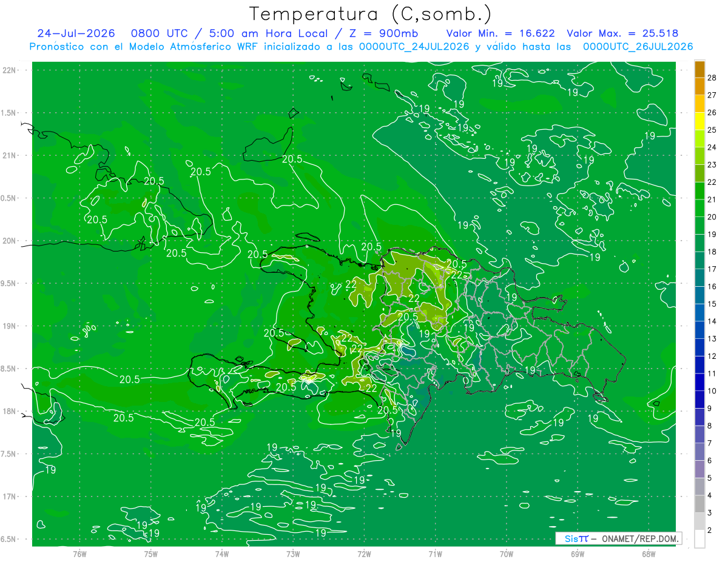
Task: Click the valid-until stamp "0000UTC_26JUL2026"
Action: [638, 47]
